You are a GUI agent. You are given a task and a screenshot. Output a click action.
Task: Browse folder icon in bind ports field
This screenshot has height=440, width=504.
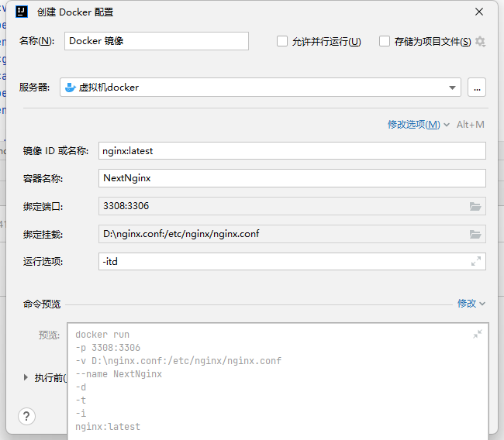(475, 206)
